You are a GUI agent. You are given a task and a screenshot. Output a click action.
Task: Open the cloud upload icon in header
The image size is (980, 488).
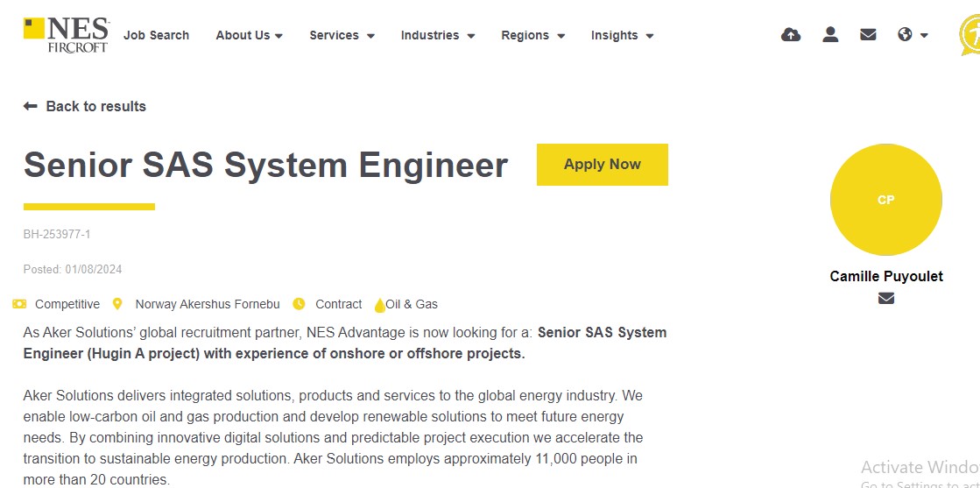click(791, 34)
